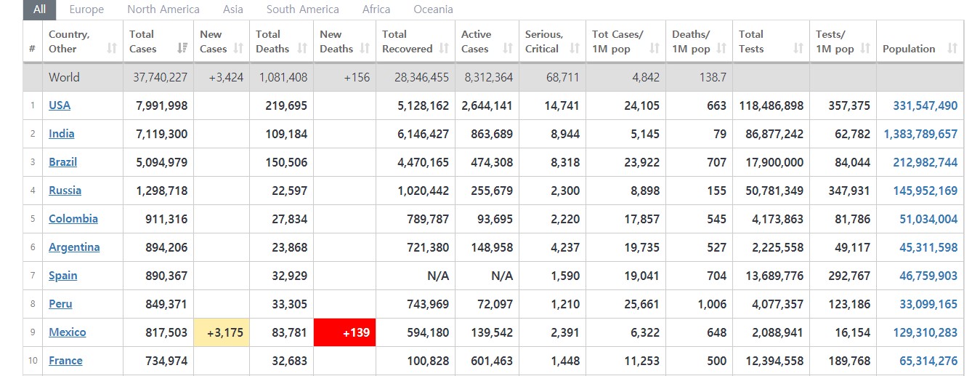Click Mexico new deaths +139 red cell
The image size is (980, 376).
point(344,332)
